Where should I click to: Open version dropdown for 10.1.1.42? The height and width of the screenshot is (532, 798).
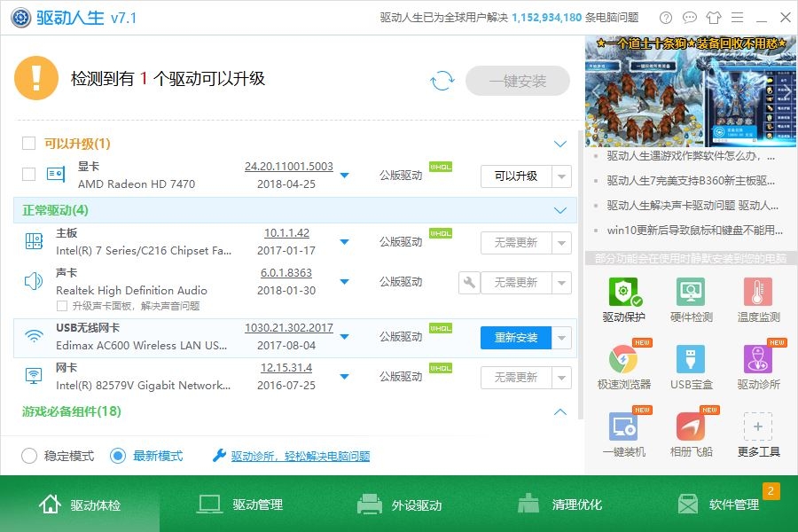[x=345, y=242]
